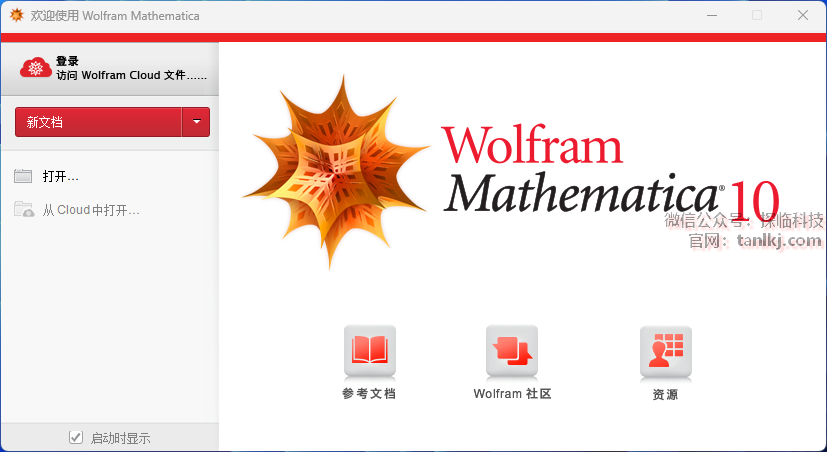Open the Wolfram 社区 chat icon

pyautogui.click(x=512, y=351)
